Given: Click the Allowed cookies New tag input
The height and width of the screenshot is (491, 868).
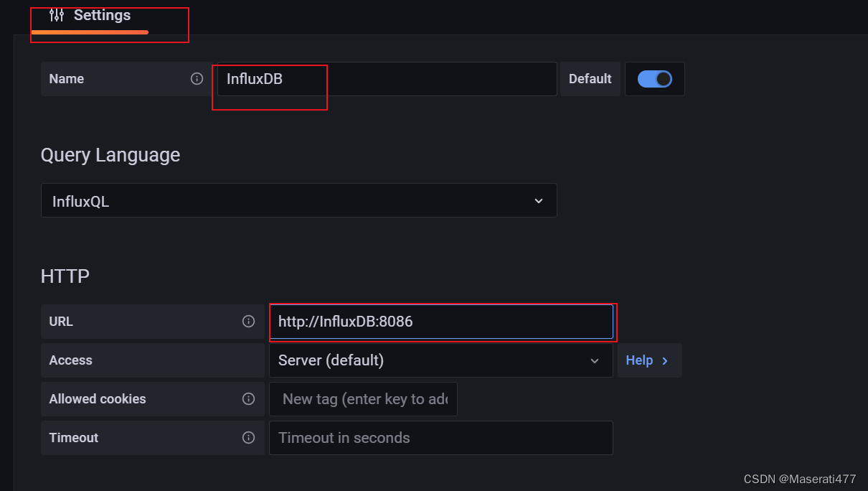Looking at the screenshot, I should pos(363,399).
